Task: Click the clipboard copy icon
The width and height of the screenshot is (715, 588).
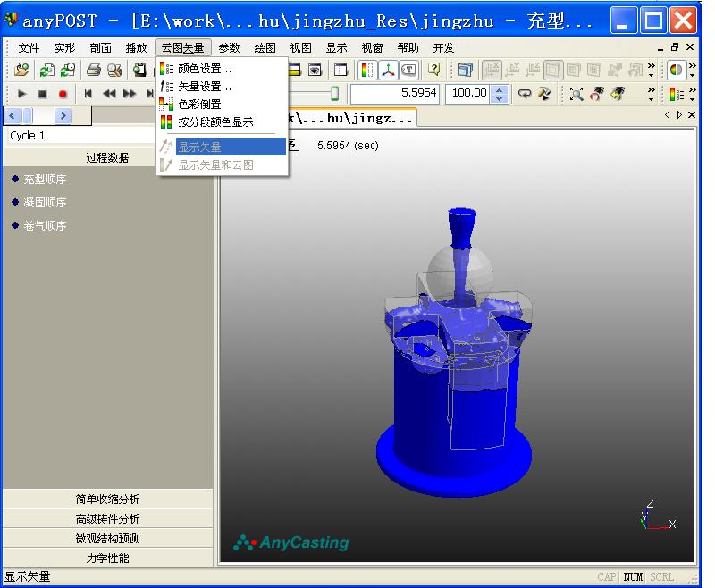Action: point(139,70)
